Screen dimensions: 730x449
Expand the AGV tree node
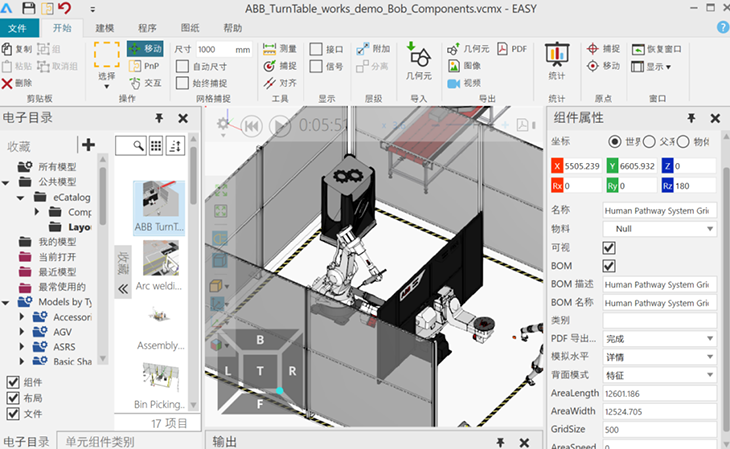tap(24, 332)
